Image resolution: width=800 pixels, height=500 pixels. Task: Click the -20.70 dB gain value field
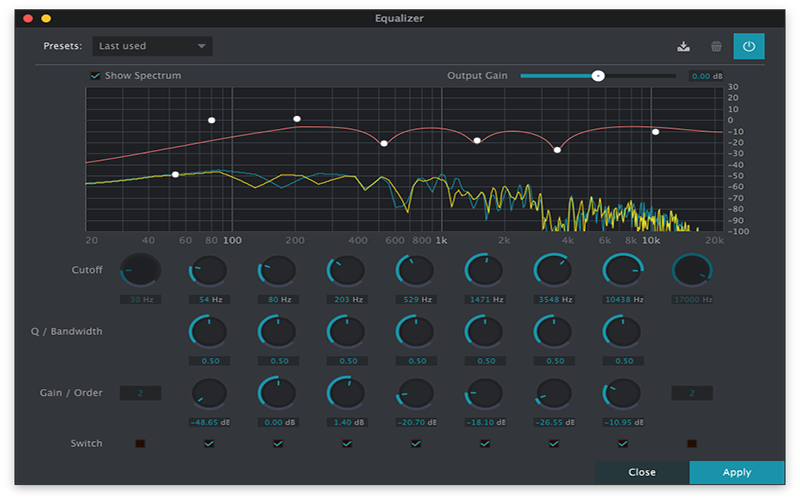point(416,422)
